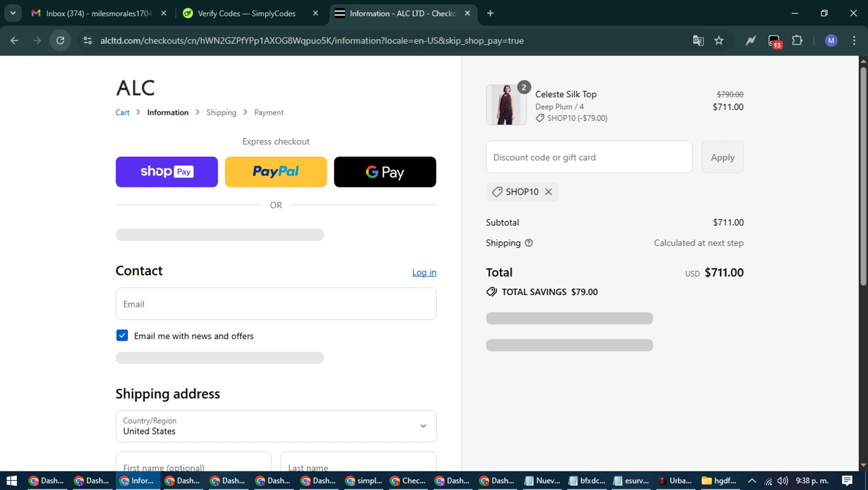Open Google Translate for this page

[698, 40]
